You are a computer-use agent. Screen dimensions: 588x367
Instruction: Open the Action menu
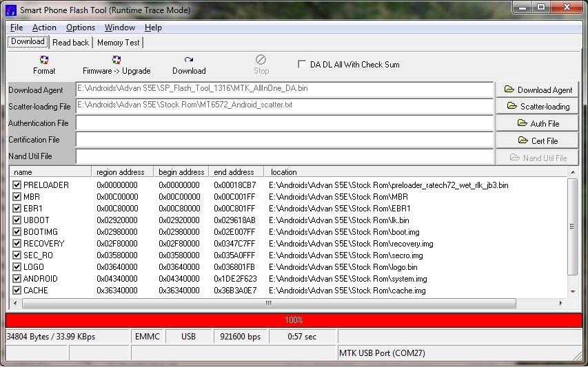pyautogui.click(x=44, y=28)
